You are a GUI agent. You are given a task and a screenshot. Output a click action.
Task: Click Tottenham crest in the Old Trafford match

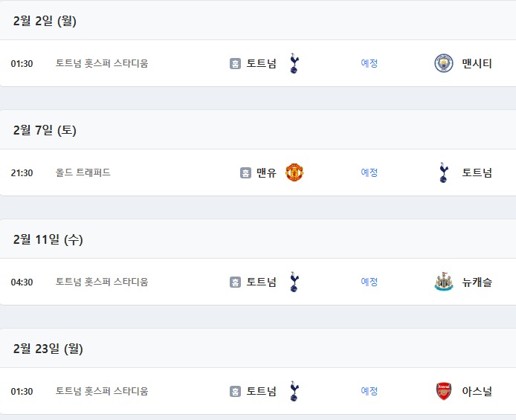click(444, 172)
